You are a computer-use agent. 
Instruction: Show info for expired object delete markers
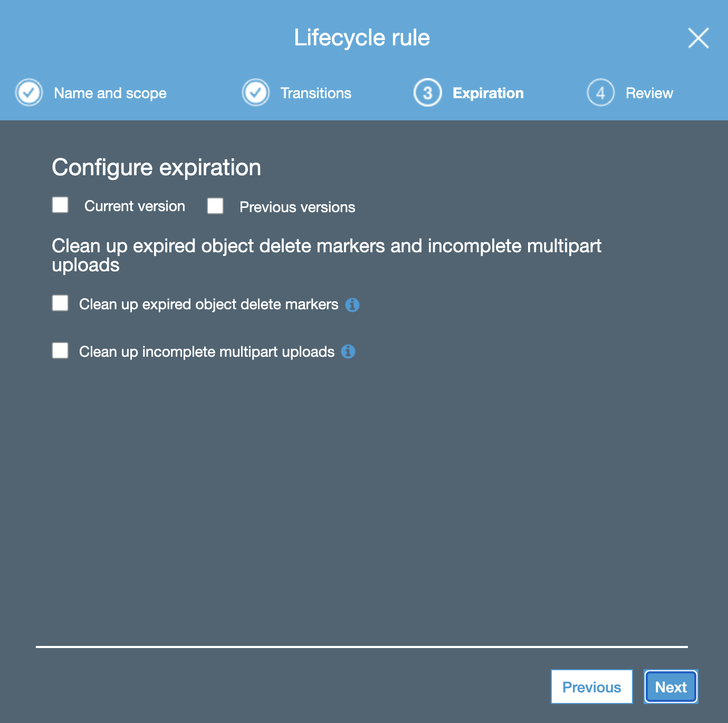[x=352, y=305]
